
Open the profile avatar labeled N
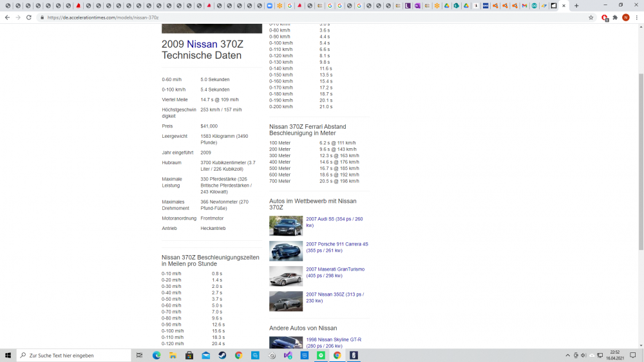626,17
